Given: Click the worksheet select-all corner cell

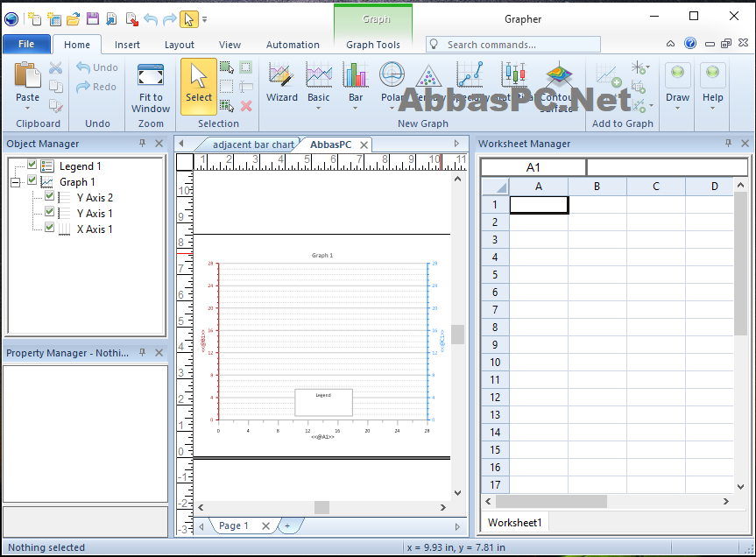Looking at the screenshot, I should tap(496, 186).
